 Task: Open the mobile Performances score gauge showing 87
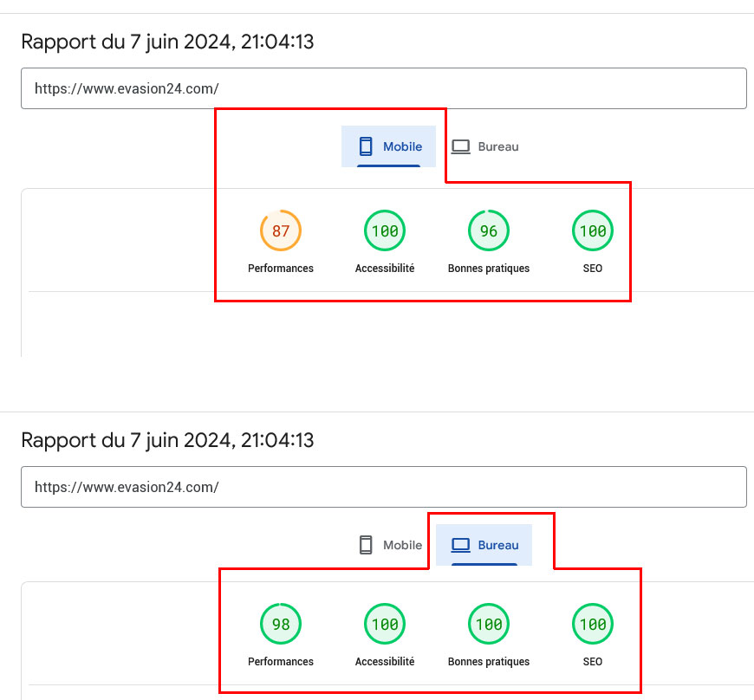click(281, 230)
